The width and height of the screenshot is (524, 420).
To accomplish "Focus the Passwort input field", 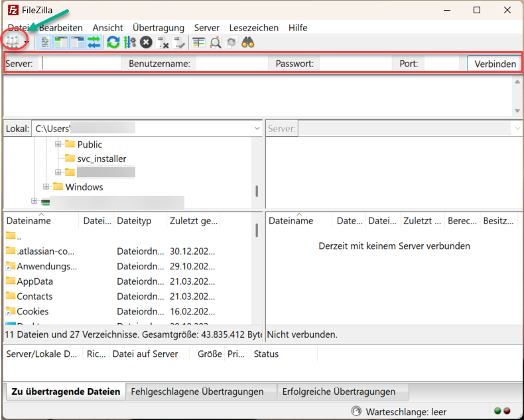I will (x=356, y=63).
